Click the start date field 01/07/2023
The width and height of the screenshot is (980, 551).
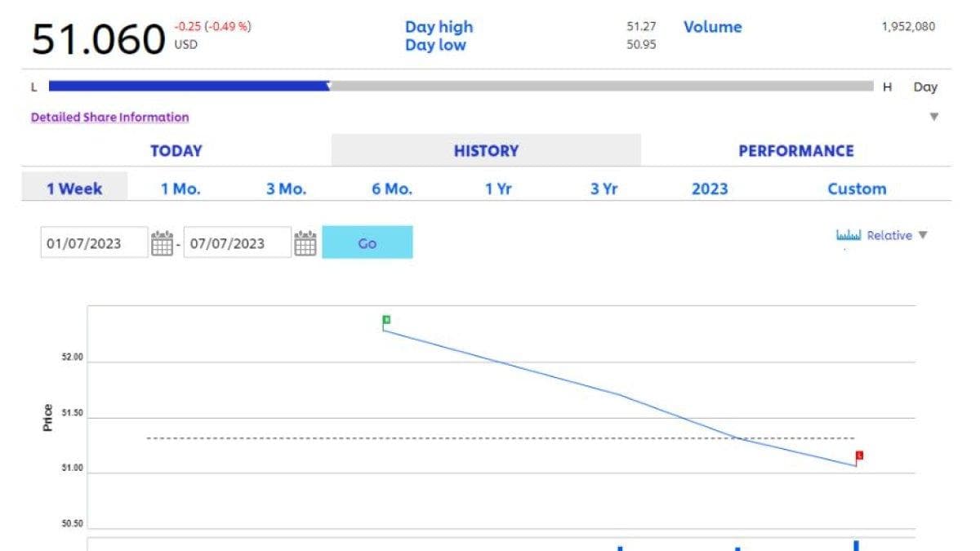tap(95, 243)
